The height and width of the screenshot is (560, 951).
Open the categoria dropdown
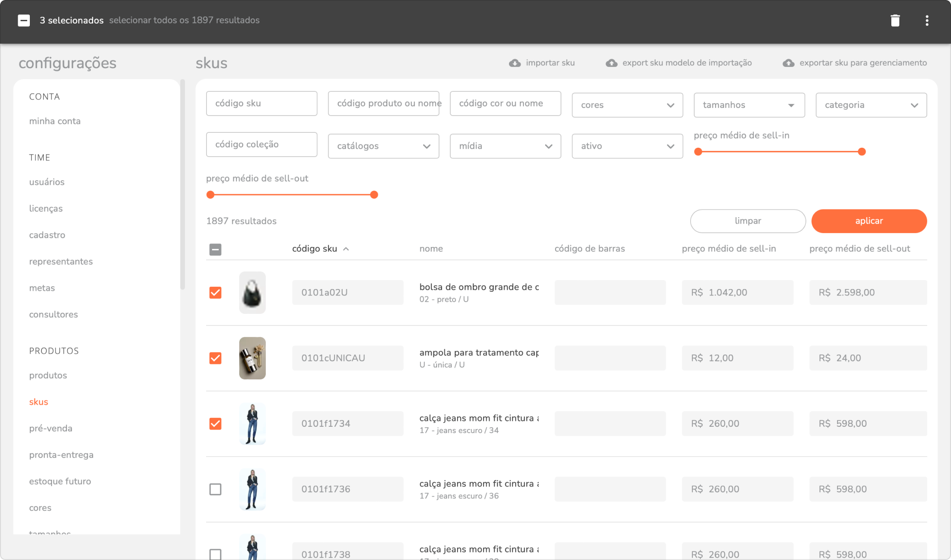871,105
